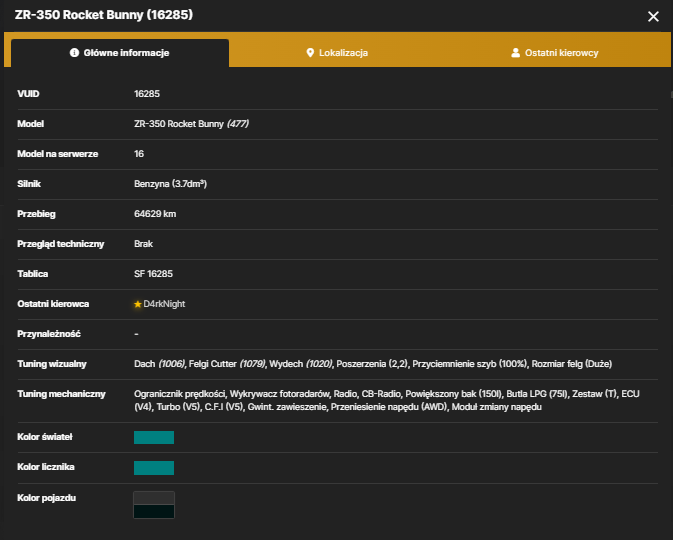Click the gold star beside D4rkNight
This screenshot has width=673, height=540.
[137, 304]
